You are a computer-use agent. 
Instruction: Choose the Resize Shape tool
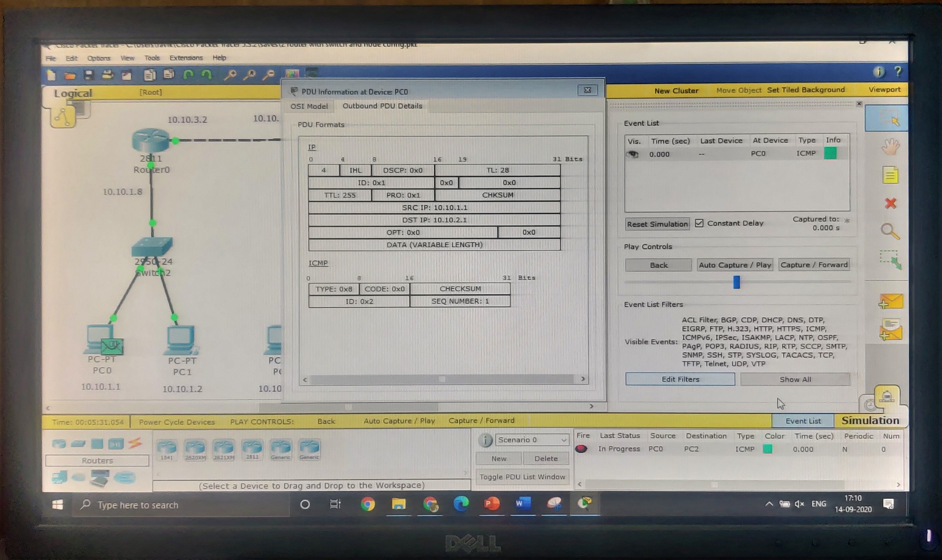tap(891, 260)
